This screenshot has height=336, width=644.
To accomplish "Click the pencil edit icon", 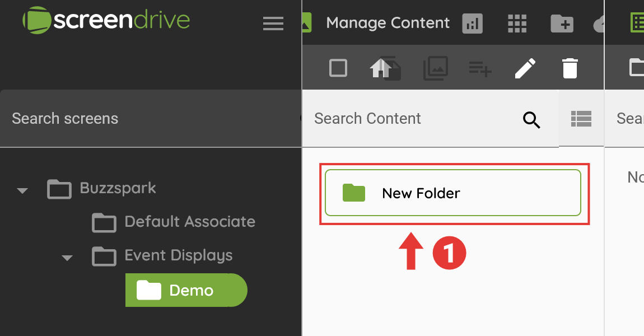I will click(x=525, y=68).
